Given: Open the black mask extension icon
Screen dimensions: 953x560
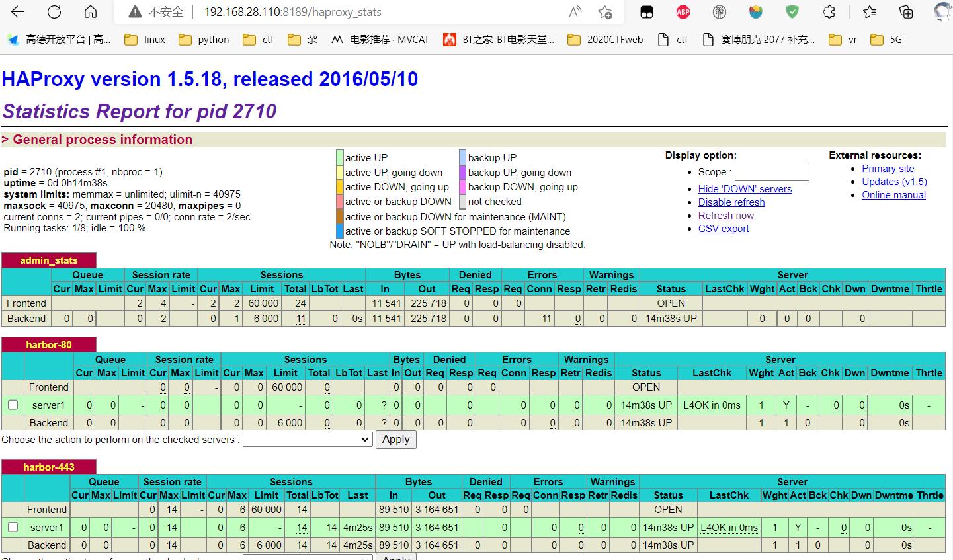Looking at the screenshot, I should coord(647,12).
